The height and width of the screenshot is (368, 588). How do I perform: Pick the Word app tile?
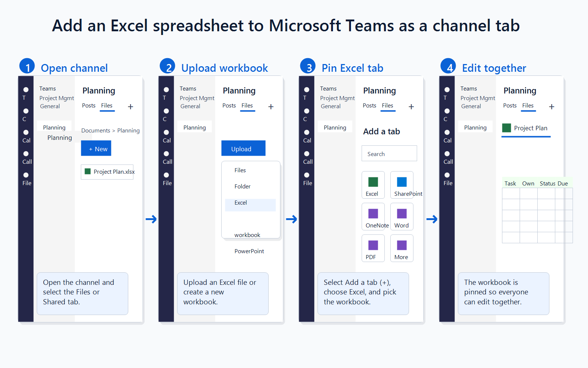(402, 216)
